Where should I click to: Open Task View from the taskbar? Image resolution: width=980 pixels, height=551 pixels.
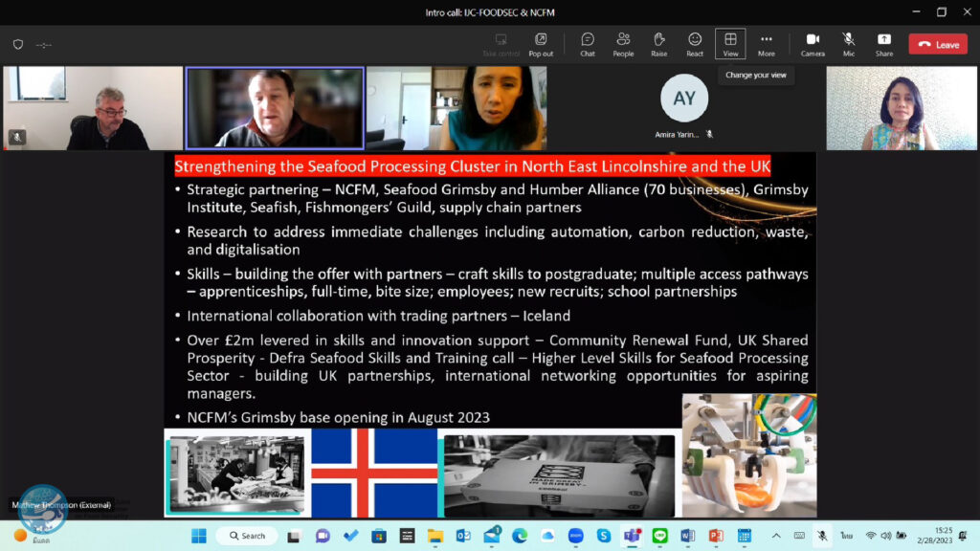click(294, 536)
